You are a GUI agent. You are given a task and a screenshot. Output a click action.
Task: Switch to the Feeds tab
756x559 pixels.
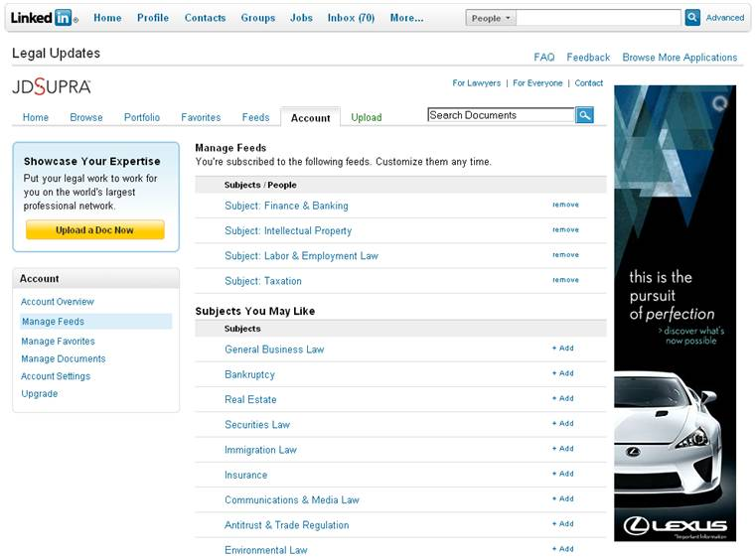pos(255,117)
